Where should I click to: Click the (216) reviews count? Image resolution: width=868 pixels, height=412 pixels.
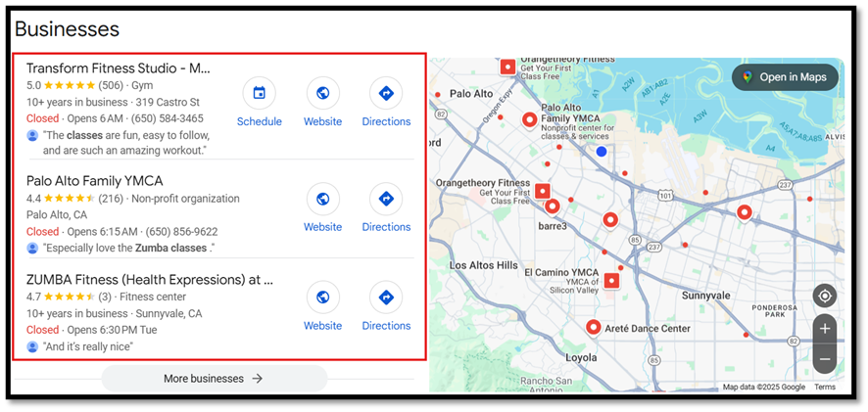click(111, 199)
